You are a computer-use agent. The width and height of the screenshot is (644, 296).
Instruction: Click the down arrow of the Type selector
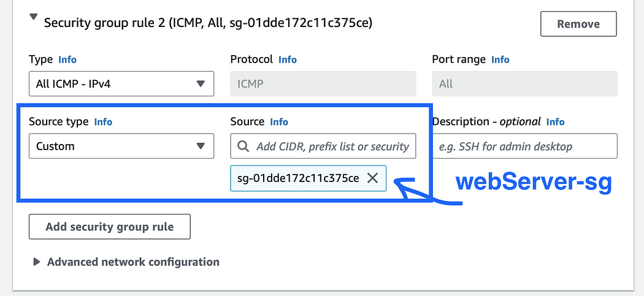pos(201,84)
